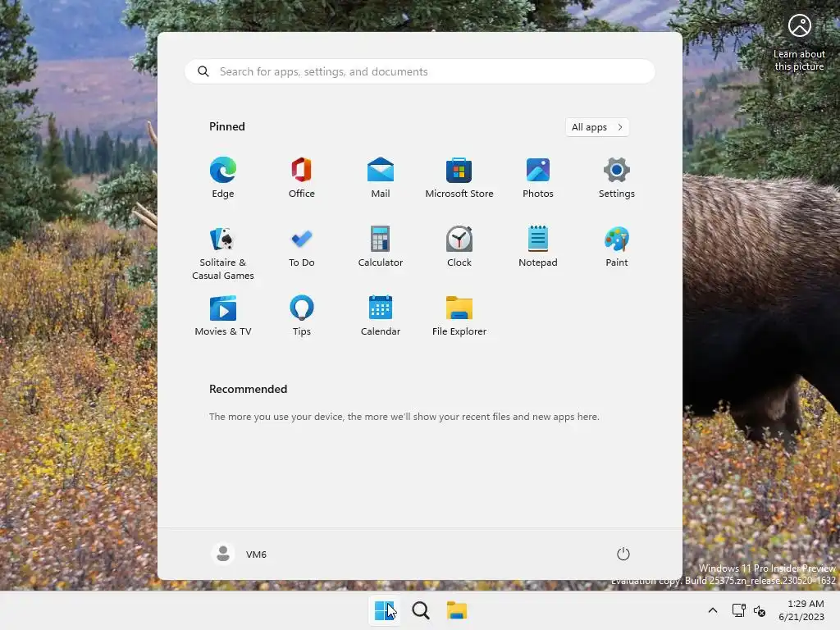Click the muted volume tray icon
Image resolution: width=840 pixels, height=630 pixels.
pyautogui.click(x=759, y=610)
